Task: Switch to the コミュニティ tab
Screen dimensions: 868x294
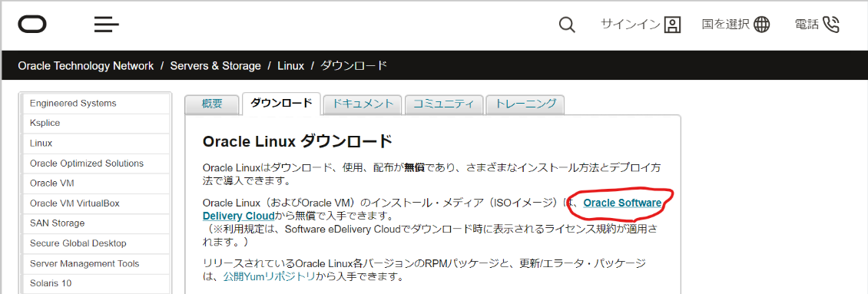Action: pyautogui.click(x=444, y=104)
